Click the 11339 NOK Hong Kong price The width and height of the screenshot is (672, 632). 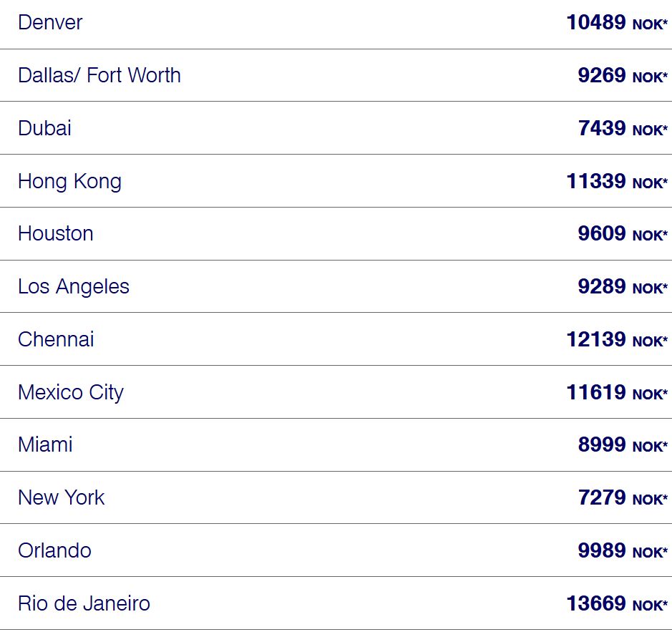pos(617,181)
